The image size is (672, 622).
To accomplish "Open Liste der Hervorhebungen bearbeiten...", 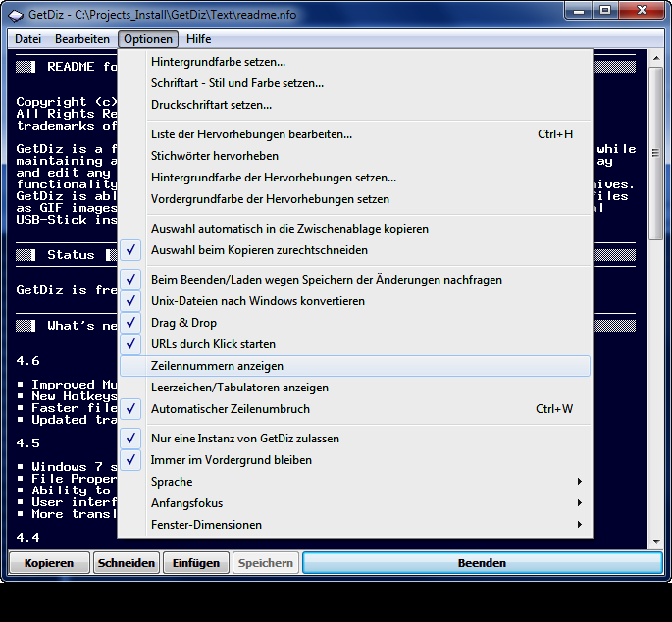I will coord(355,134).
